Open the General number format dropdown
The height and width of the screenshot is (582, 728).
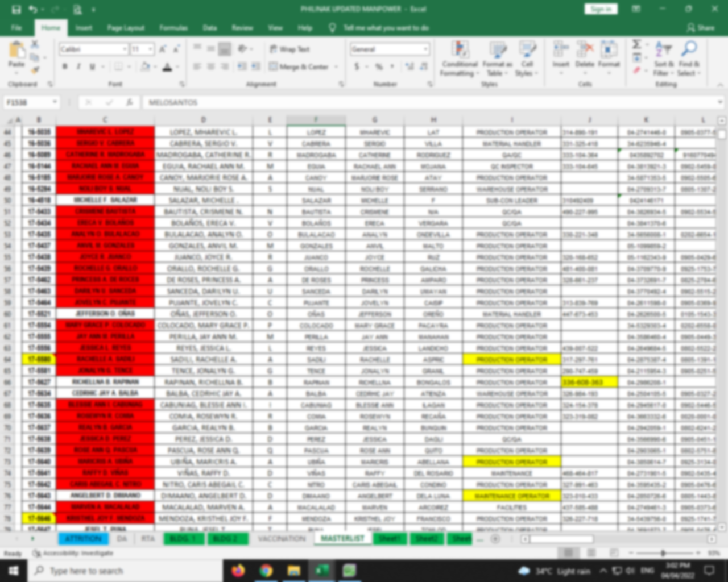click(425, 49)
